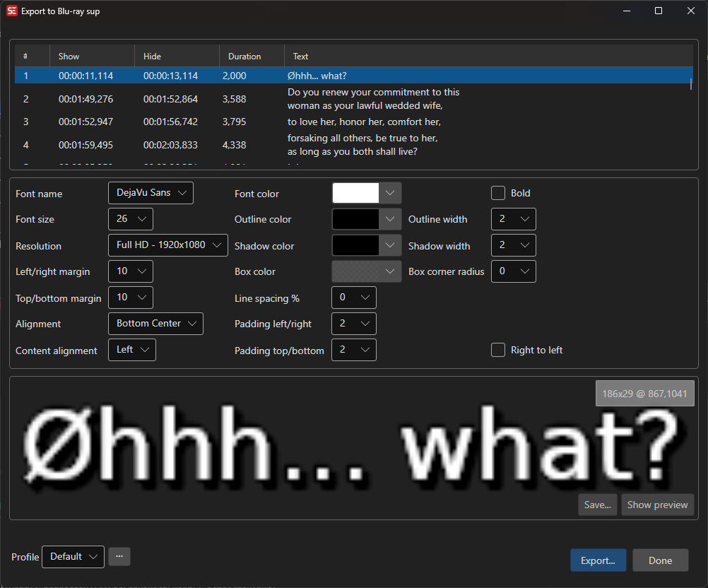Open the Font size dropdown
This screenshot has height=588, width=708.
click(130, 218)
